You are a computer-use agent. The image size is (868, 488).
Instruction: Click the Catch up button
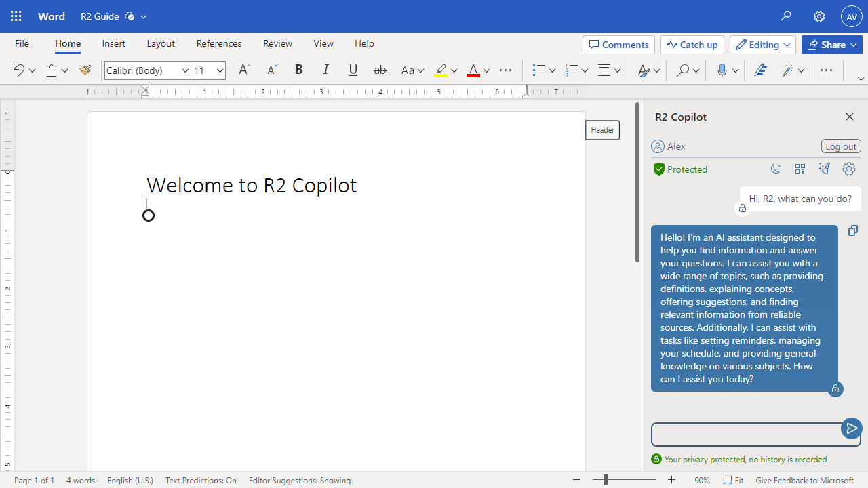point(692,45)
